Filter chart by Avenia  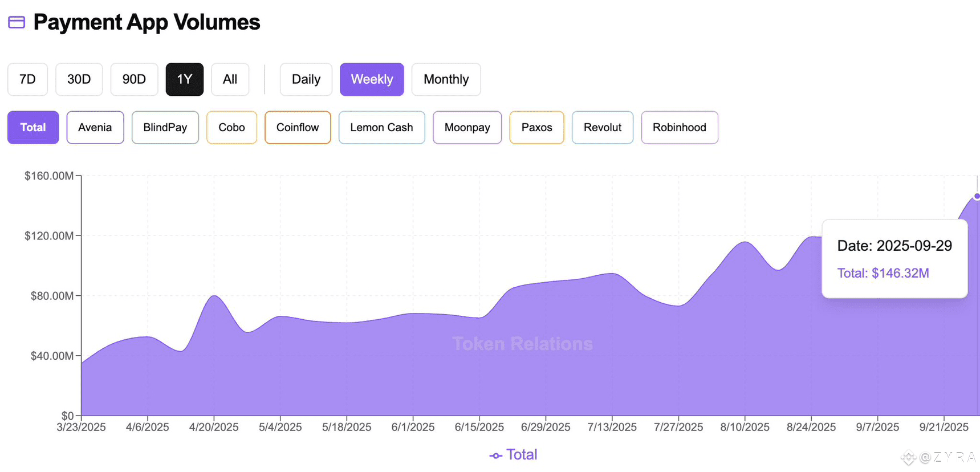(x=95, y=127)
